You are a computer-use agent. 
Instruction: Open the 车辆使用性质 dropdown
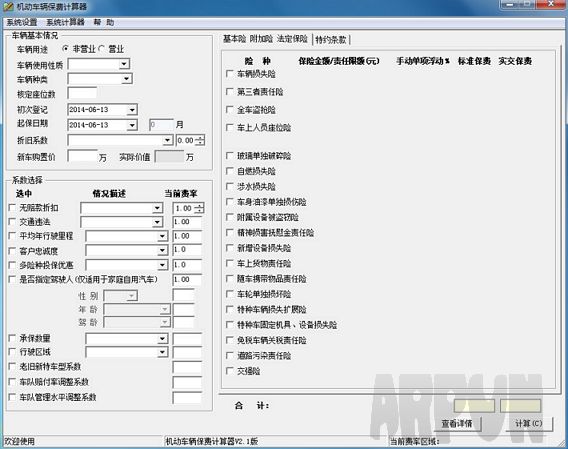[x=124, y=64]
